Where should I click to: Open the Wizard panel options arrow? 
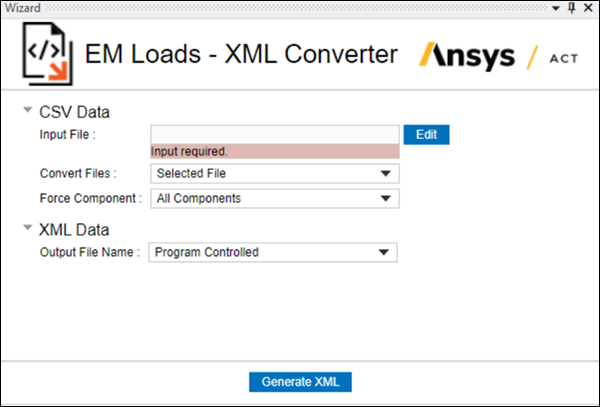pos(558,7)
